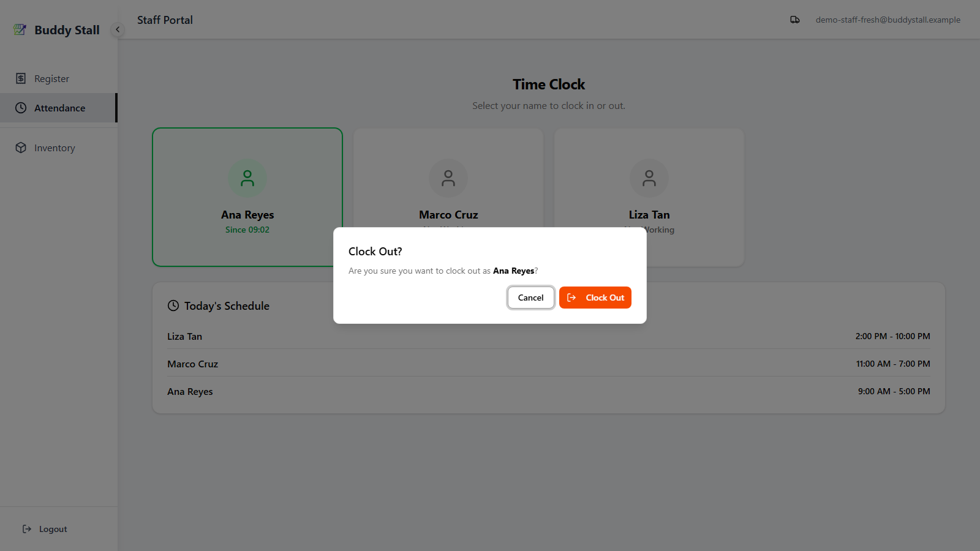
Task: Select Ana Reyes in the schedule list
Action: pyautogui.click(x=190, y=391)
